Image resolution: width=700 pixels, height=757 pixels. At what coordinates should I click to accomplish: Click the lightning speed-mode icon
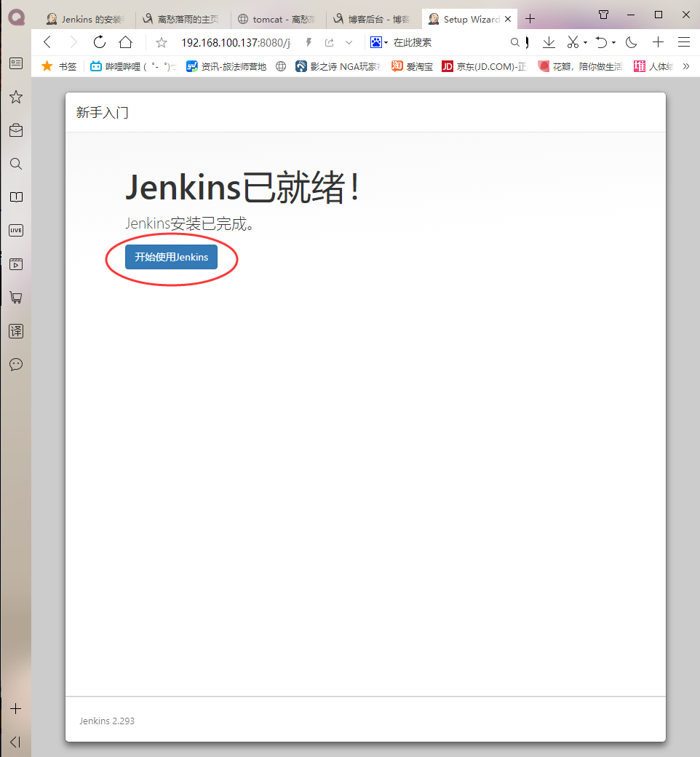click(x=309, y=42)
